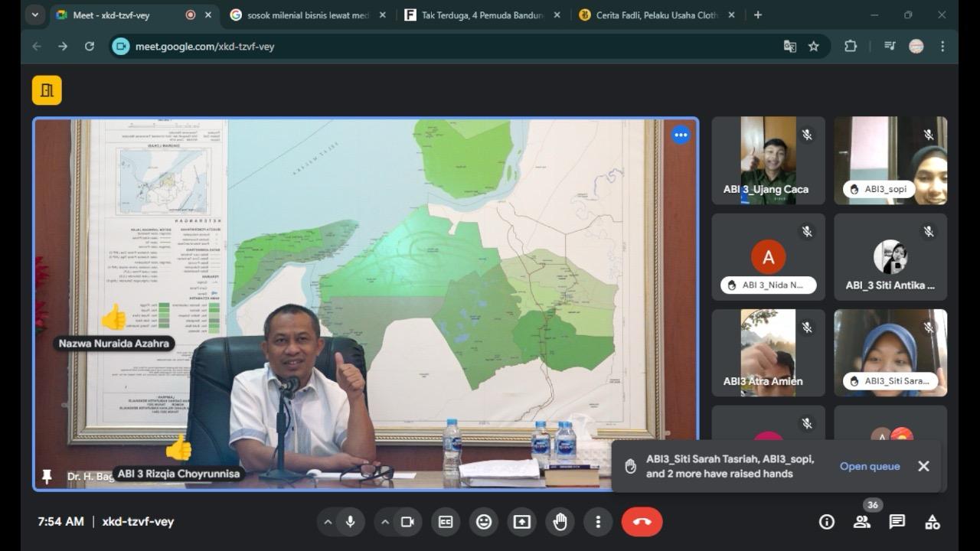Click Open queue link in notification
Screen dimensions: 980x551
pyautogui.click(x=870, y=466)
